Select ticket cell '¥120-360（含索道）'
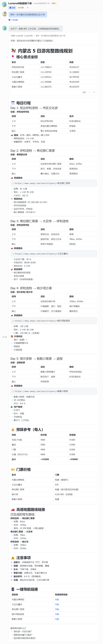 (x=75, y=494)
